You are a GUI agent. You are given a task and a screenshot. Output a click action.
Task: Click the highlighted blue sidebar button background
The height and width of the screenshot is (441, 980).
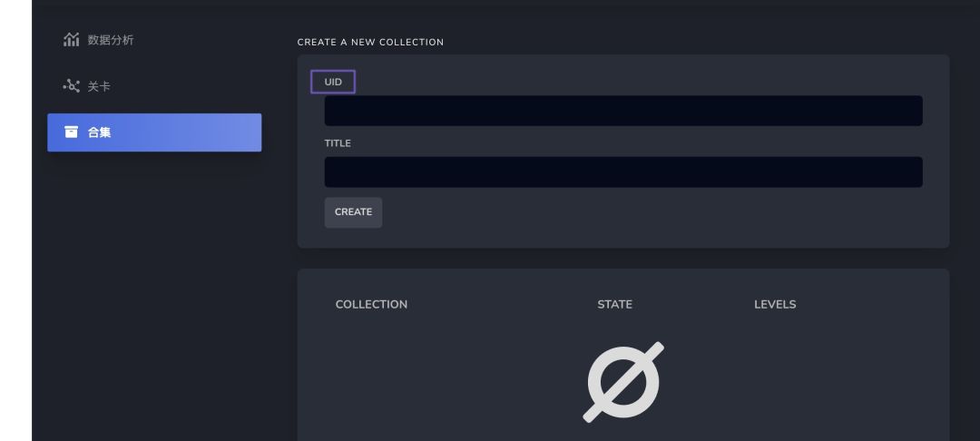pos(154,132)
